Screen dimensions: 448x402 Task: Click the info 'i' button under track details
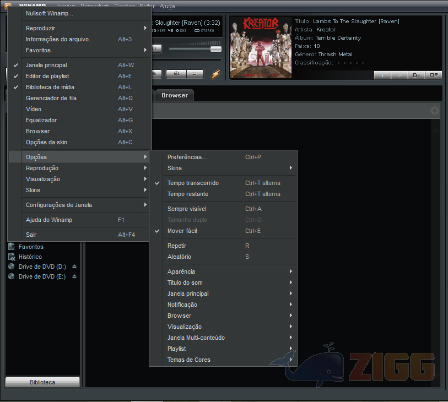click(x=382, y=75)
